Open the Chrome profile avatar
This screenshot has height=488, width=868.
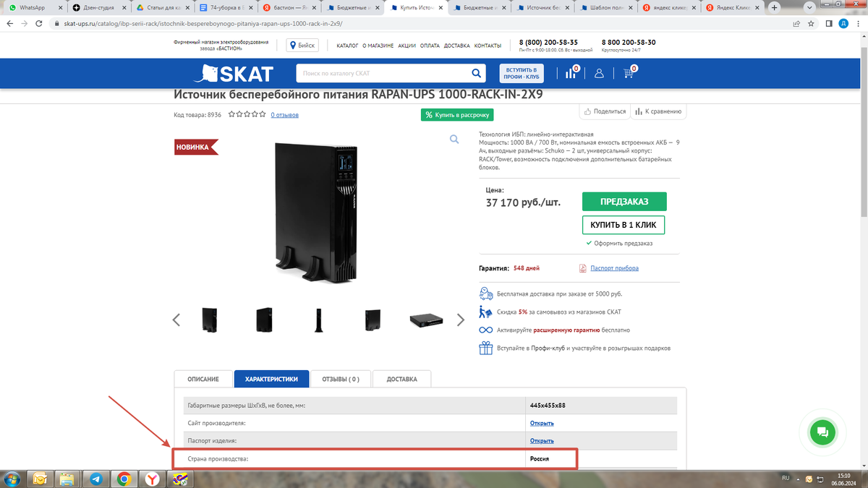pos(843,23)
